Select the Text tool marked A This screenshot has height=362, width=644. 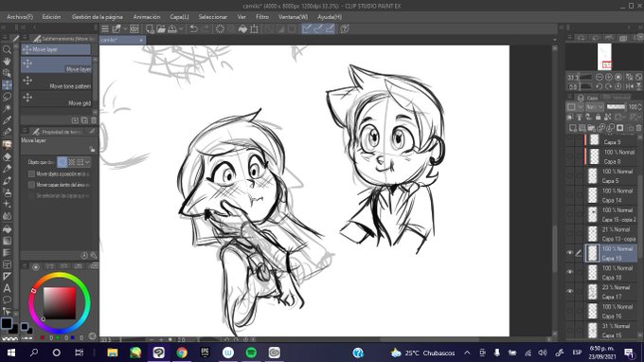tap(7, 288)
